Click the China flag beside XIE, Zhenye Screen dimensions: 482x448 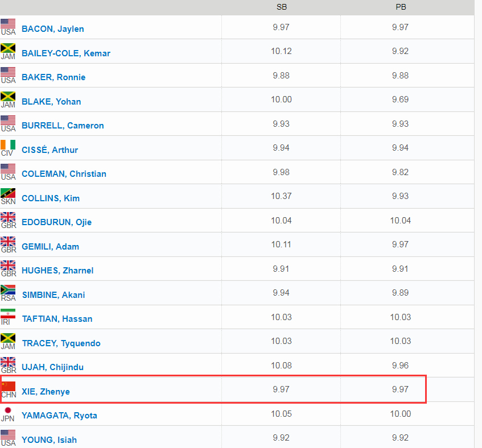click(x=8, y=386)
